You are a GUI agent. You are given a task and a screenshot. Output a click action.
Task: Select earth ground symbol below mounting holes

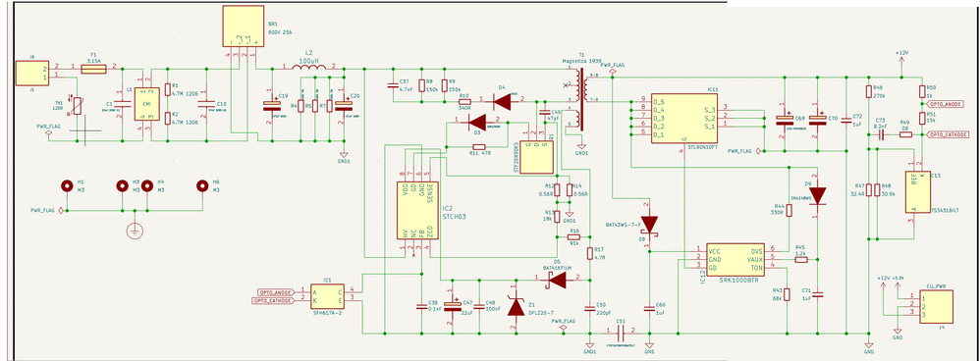(134, 231)
